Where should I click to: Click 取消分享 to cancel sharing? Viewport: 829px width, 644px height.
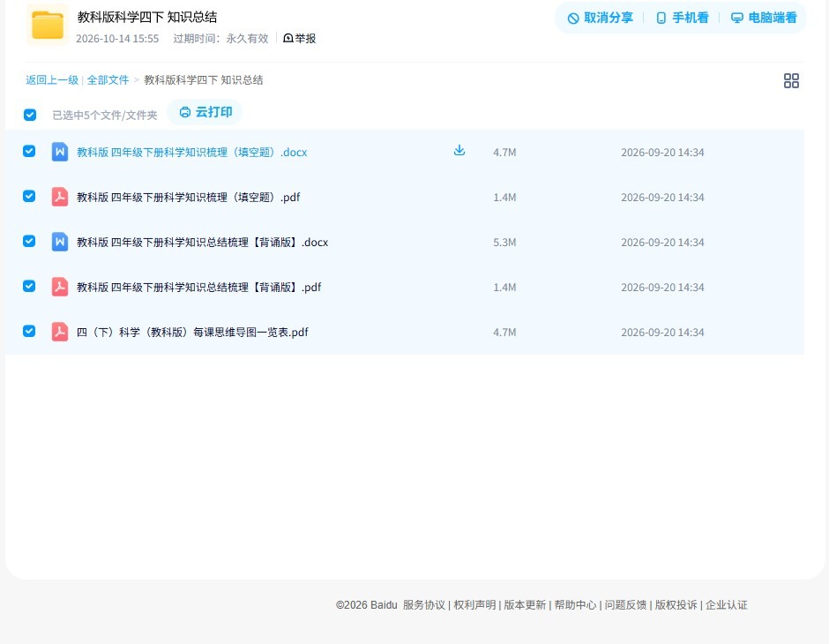[600, 18]
